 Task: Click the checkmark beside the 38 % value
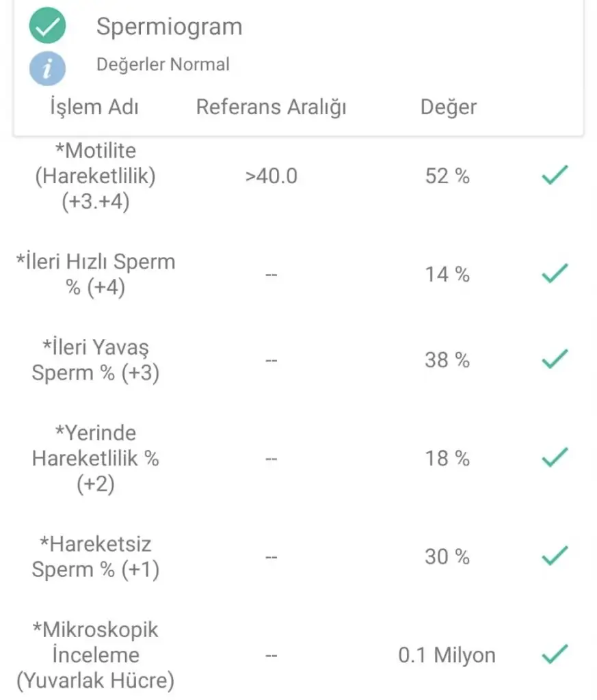pyautogui.click(x=554, y=359)
